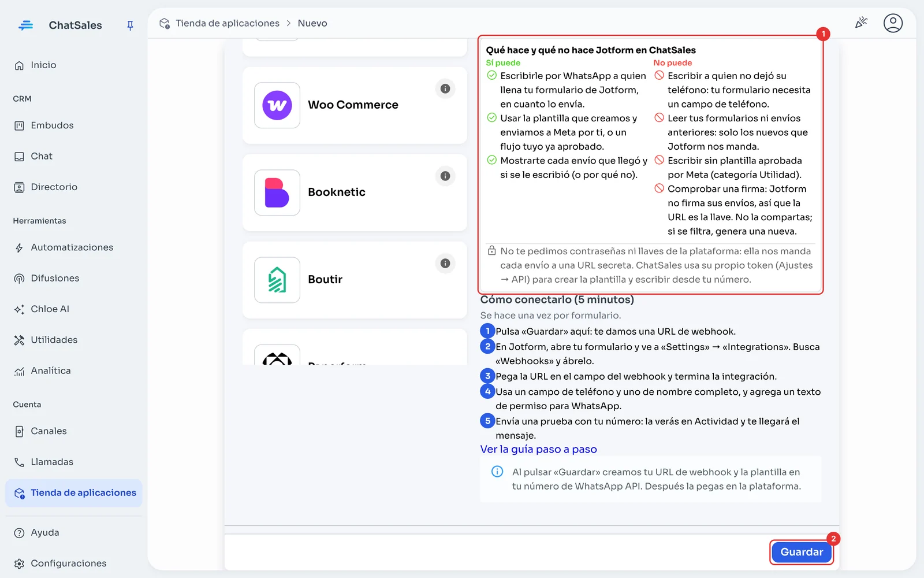Viewport: 924px width, 578px height.
Task: Click the 'Booknetic' app name
Action: 337,192
